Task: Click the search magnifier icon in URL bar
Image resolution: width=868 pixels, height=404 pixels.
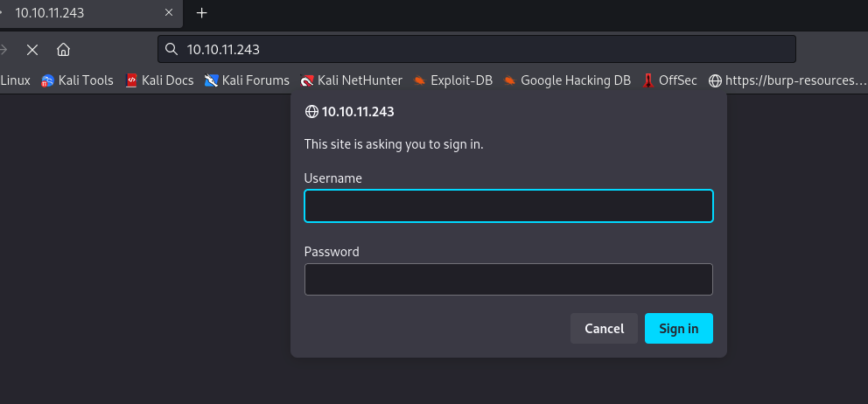Action: [x=171, y=49]
